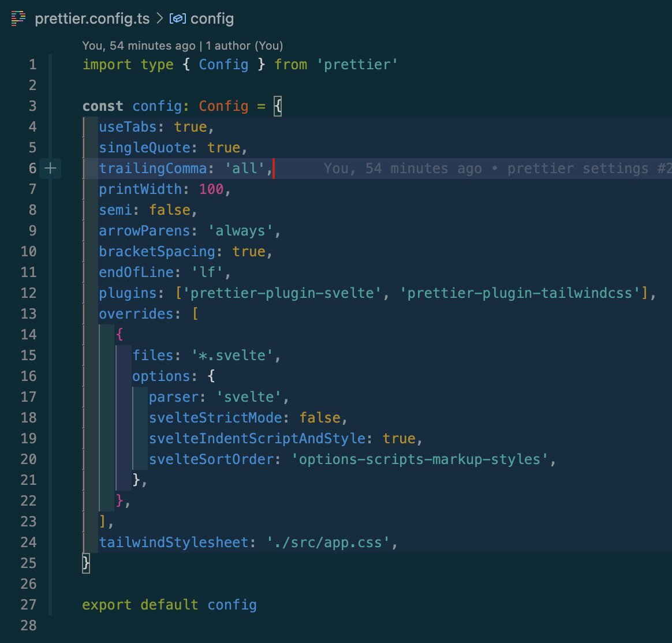Screen dimensions: 672x643
Task: Click the config symbol icon in breadcrumb
Action: (x=177, y=18)
